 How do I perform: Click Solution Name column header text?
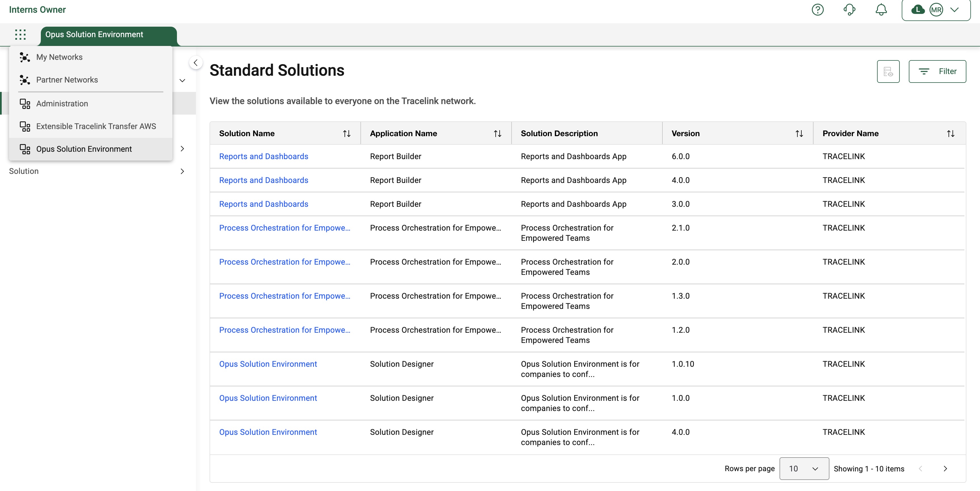(247, 134)
